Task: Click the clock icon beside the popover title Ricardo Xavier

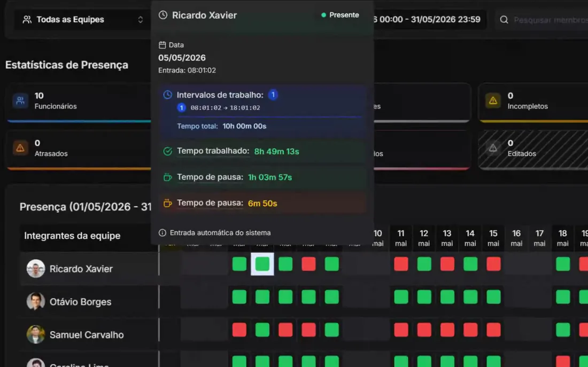Action: pos(163,15)
